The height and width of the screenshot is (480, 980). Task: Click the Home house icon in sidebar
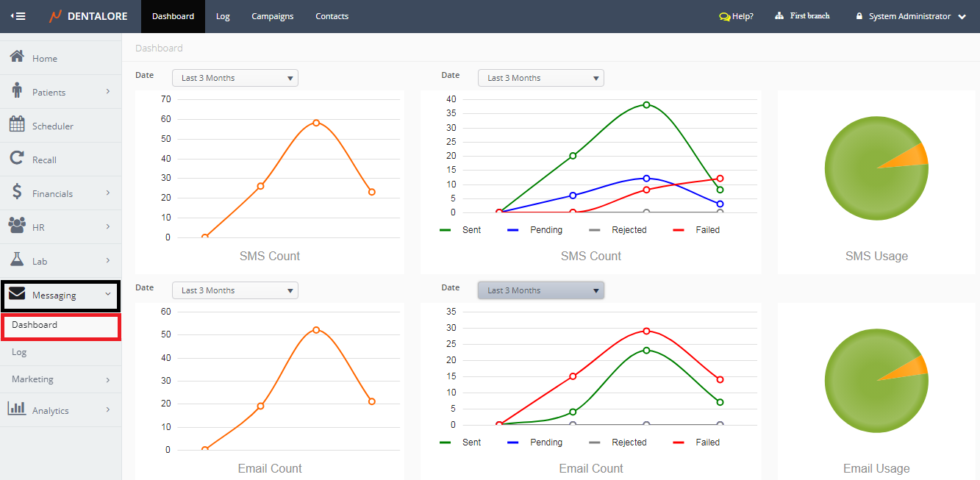[x=17, y=57]
